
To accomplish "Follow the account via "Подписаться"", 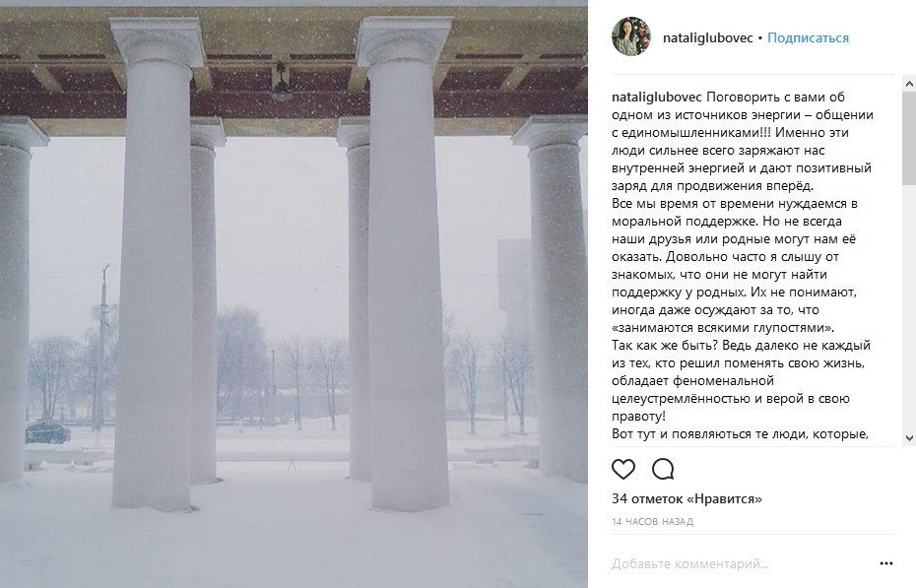I will pos(808,38).
